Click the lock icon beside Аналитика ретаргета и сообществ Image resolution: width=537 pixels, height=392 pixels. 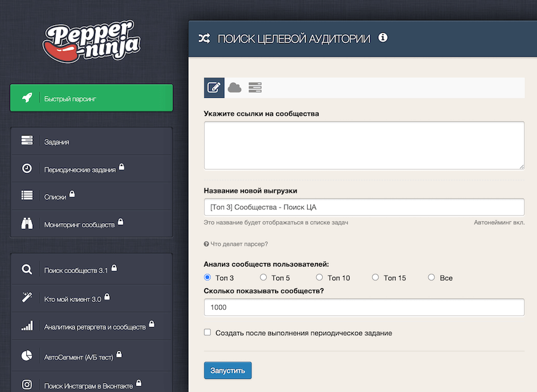tap(152, 323)
